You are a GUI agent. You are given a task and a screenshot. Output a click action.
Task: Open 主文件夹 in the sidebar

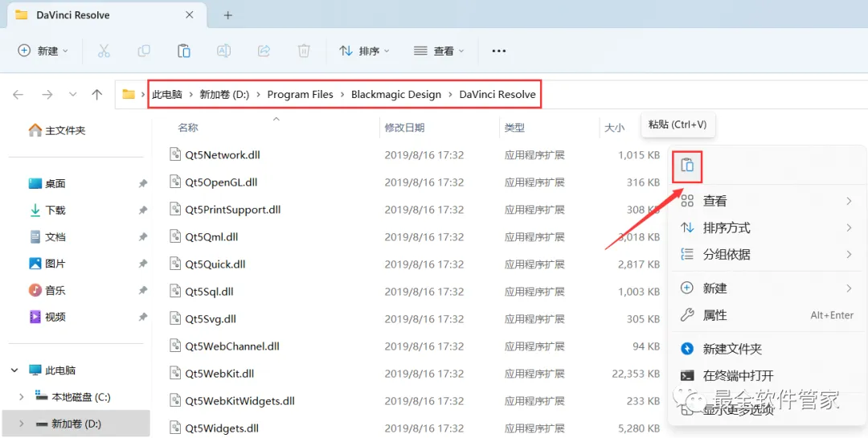[57, 131]
